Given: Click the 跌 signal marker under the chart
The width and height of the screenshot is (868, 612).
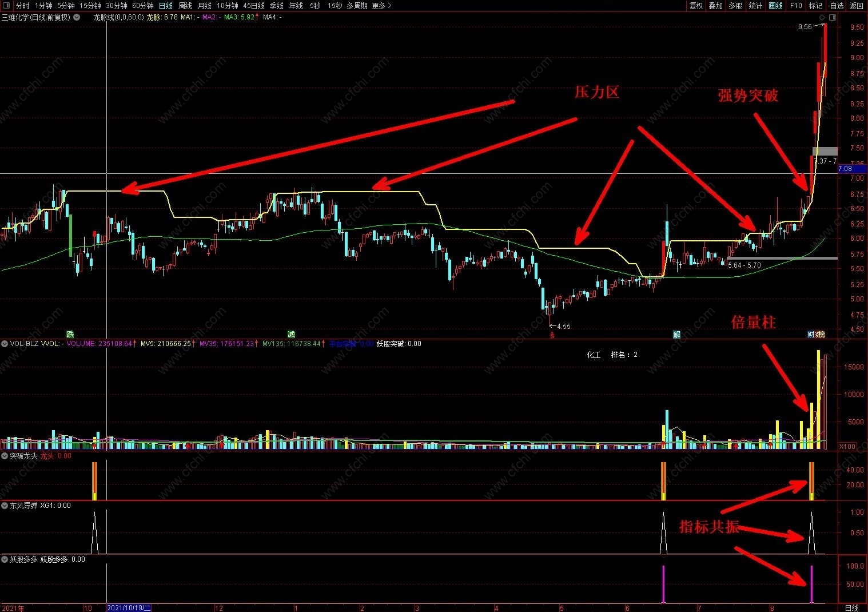Looking at the screenshot, I should [x=70, y=334].
